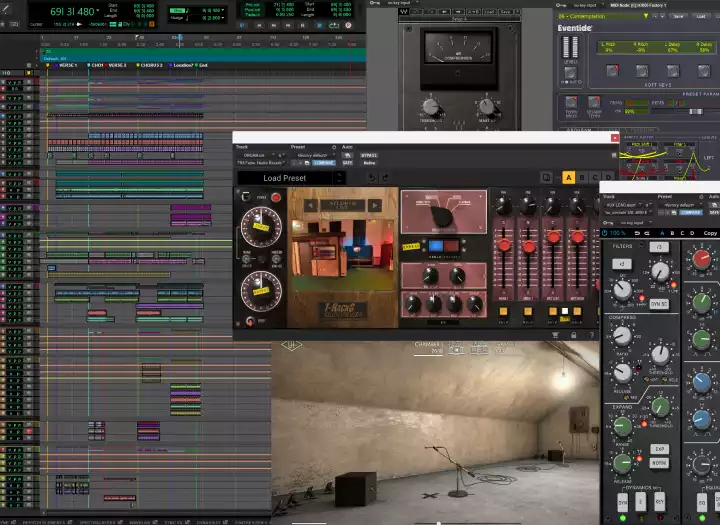Jump to CHORUS 2 marker
The height and width of the screenshot is (525, 720).
(x=151, y=65)
